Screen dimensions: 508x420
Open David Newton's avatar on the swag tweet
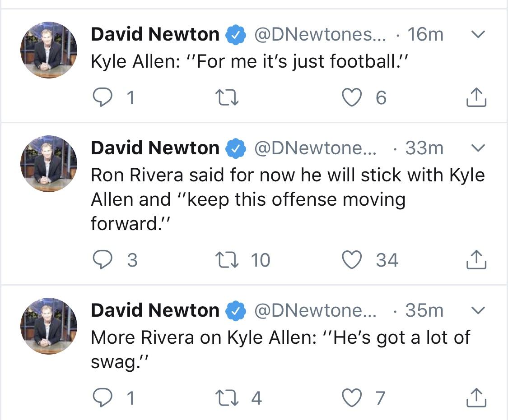pos(49,326)
